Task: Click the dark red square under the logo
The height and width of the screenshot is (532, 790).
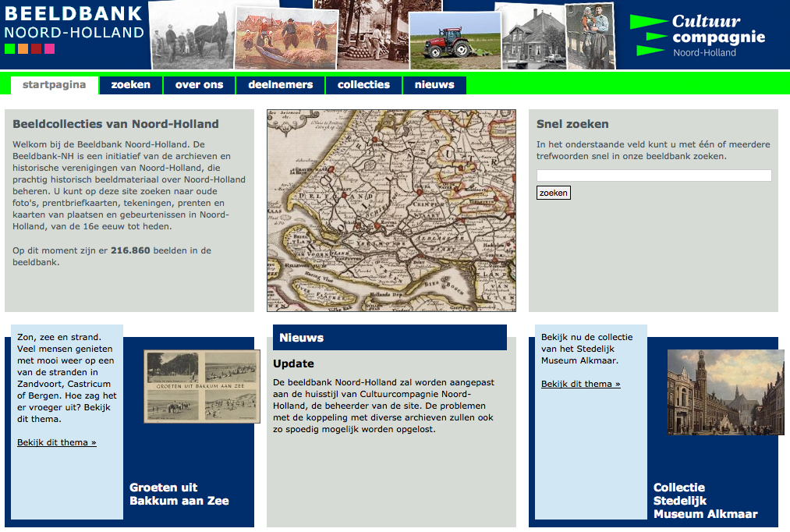Action: [37, 49]
